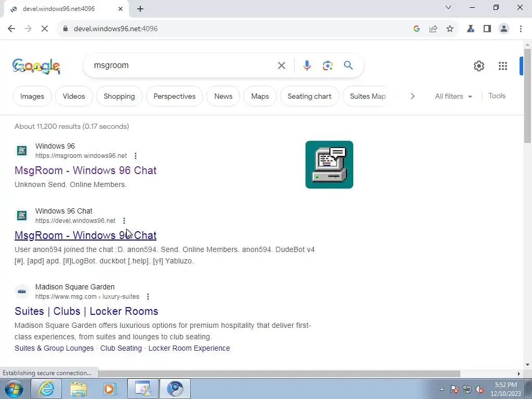Filter results by Perspectives
The width and height of the screenshot is (532, 399).
(175, 96)
